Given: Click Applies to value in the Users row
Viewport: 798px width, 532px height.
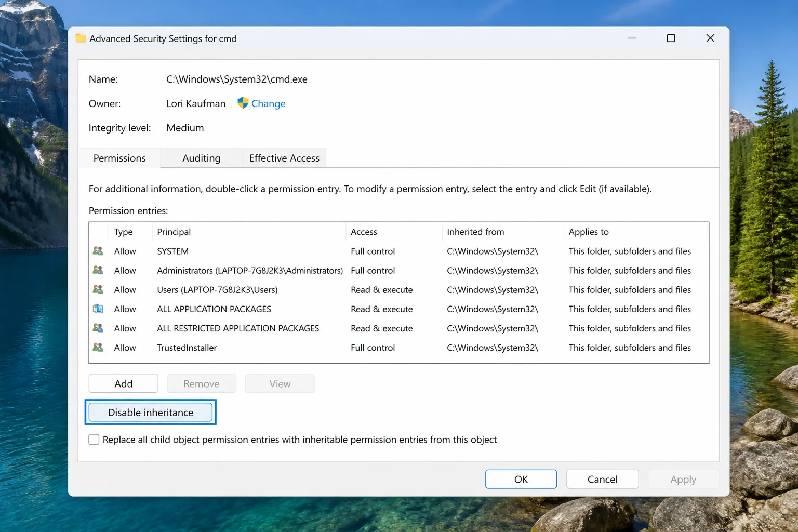Looking at the screenshot, I should click(x=630, y=289).
